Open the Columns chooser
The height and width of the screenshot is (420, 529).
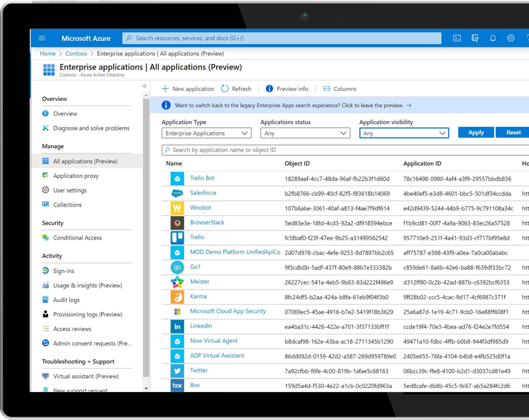(340, 89)
